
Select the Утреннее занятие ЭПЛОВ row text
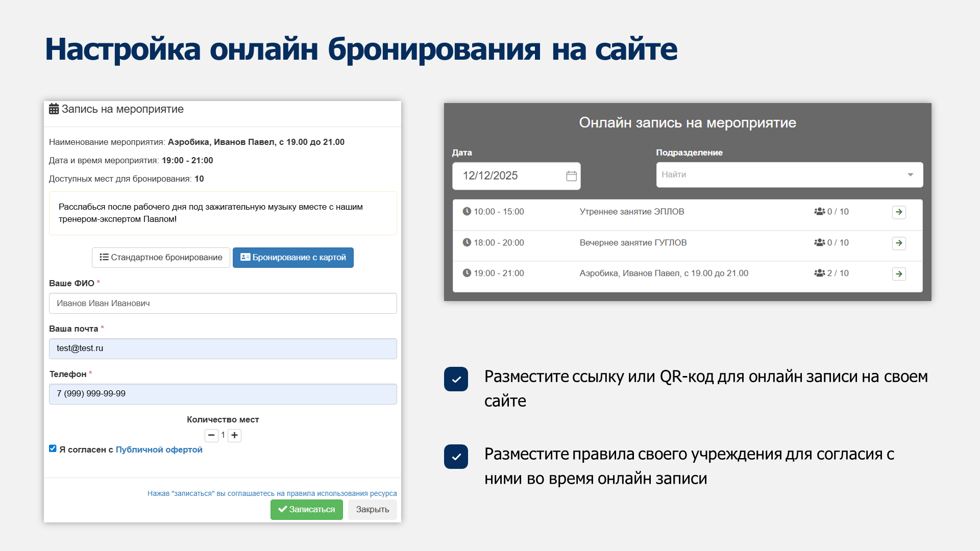click(631, 212)
